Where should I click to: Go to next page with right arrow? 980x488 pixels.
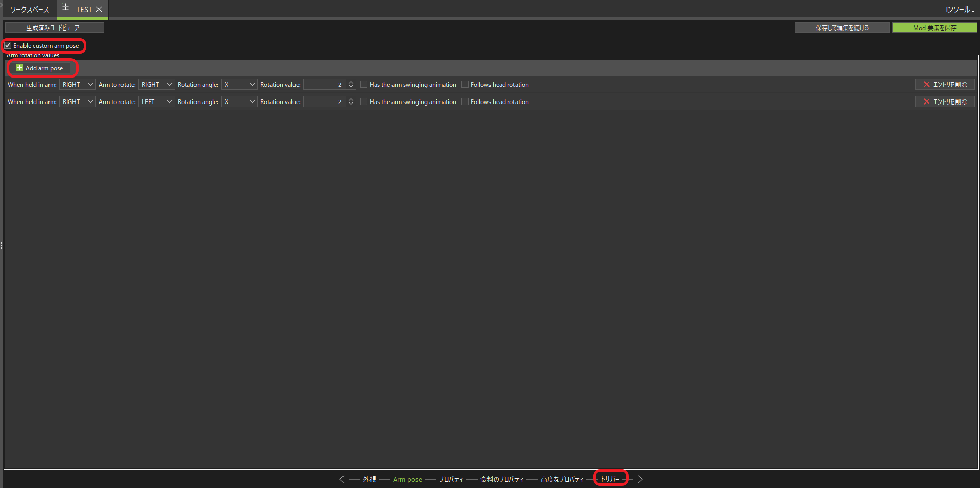[640, 479]
